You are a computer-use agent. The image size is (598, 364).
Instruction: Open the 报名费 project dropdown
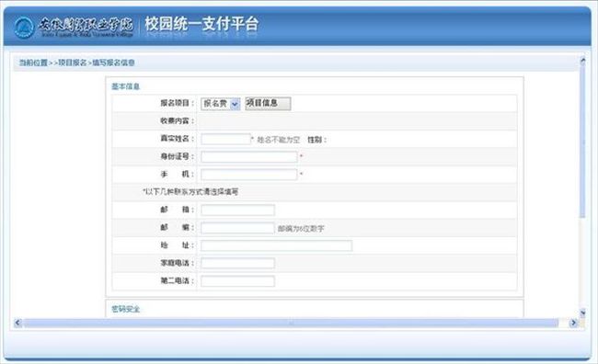pyautogui.click(x=221, y=104)
